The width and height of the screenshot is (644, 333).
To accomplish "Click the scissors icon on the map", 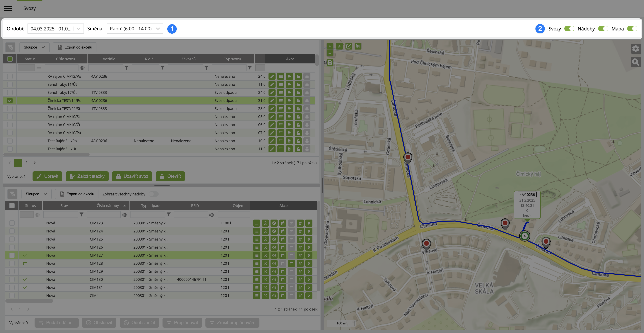I will (x=358, y=46).
